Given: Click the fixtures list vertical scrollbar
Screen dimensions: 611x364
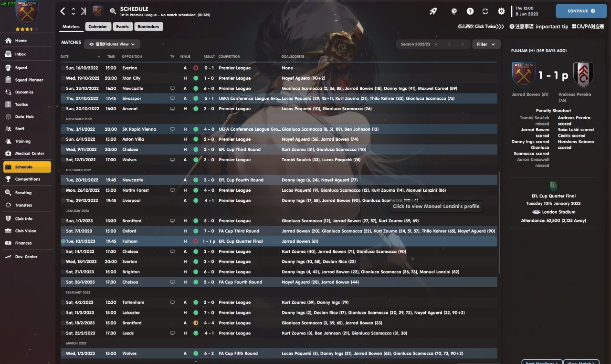Looking at the screenshot, I should point(500,222).
